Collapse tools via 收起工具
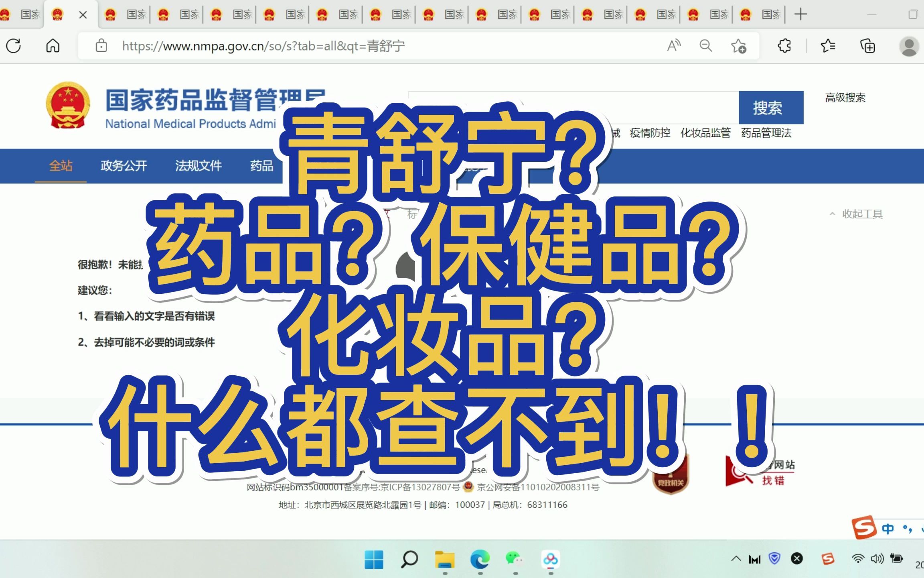The height and width of the screenshot is (578, 924). tap(856, 214)
